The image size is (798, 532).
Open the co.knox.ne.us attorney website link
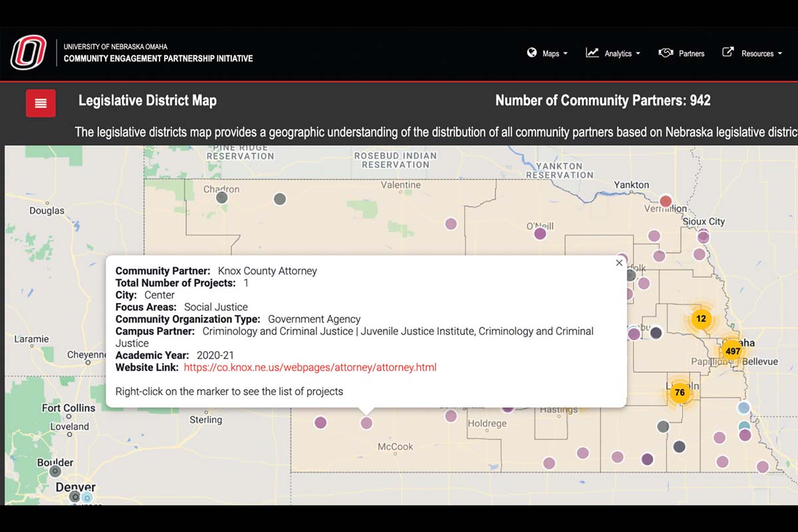[310, 367]
